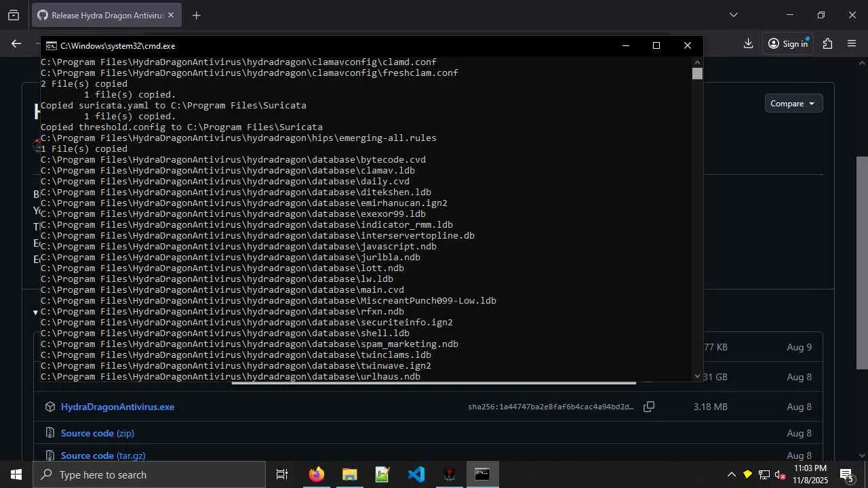Viewport: 868px width, 488px height.
Task: Click the spam_marketing.ndb path line
Action: click(249, 344)
